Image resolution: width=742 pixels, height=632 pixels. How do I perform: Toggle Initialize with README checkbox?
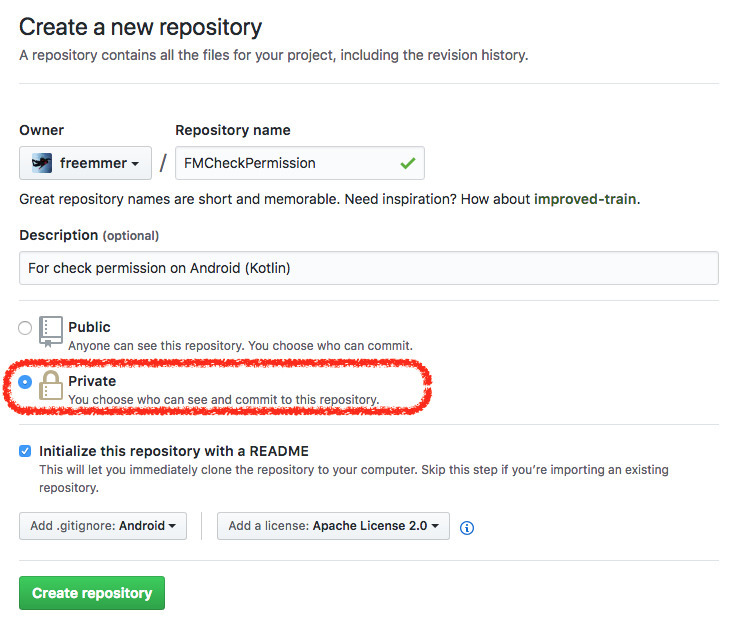tap(25, 451)
